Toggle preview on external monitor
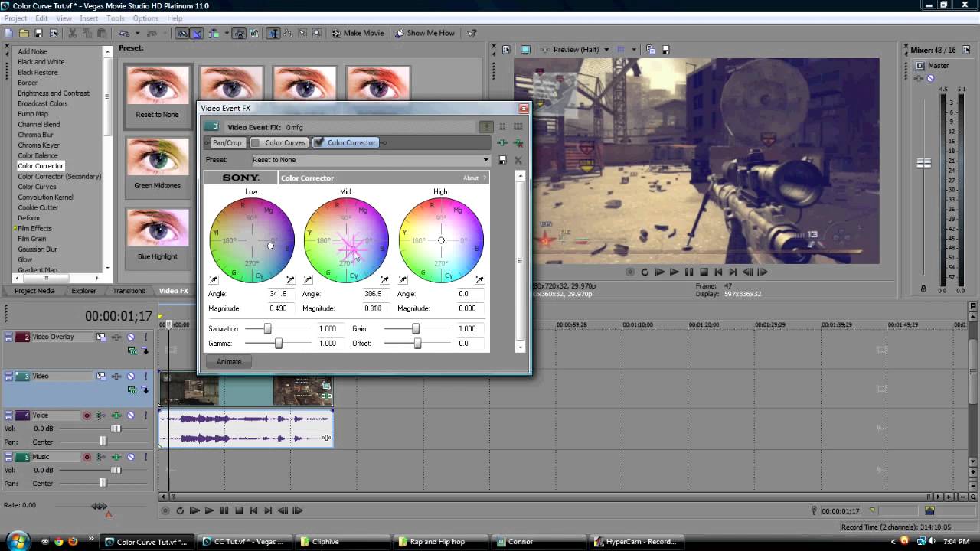The width and height of the screenshot is (980, 551). [525, 50]
